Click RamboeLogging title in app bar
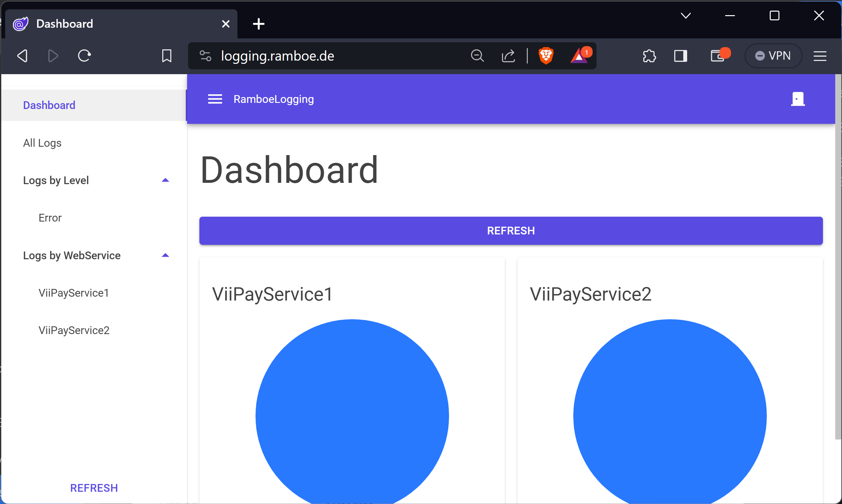This screenshot has width=842, height=504. pos(274,99)
